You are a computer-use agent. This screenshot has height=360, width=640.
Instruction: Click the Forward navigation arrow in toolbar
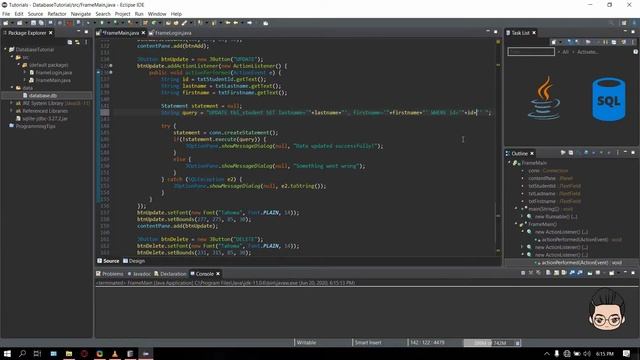(x=249, y=23)
